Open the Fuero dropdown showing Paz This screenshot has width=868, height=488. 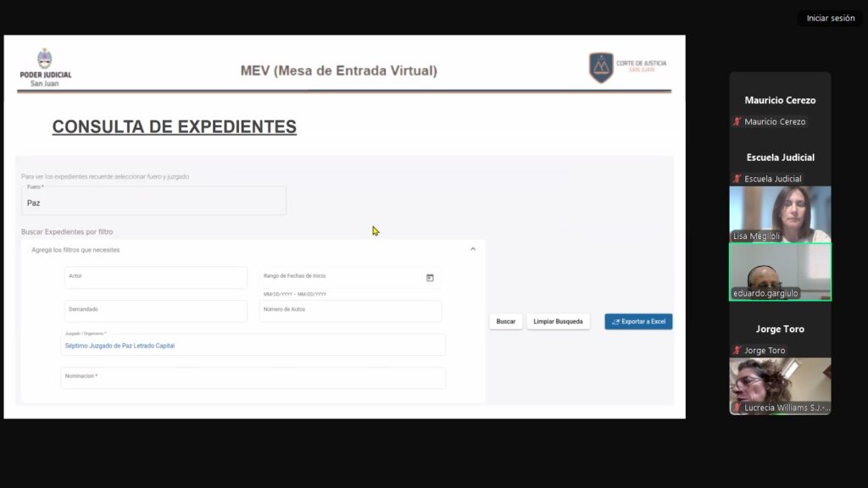(x=153, y=201)
